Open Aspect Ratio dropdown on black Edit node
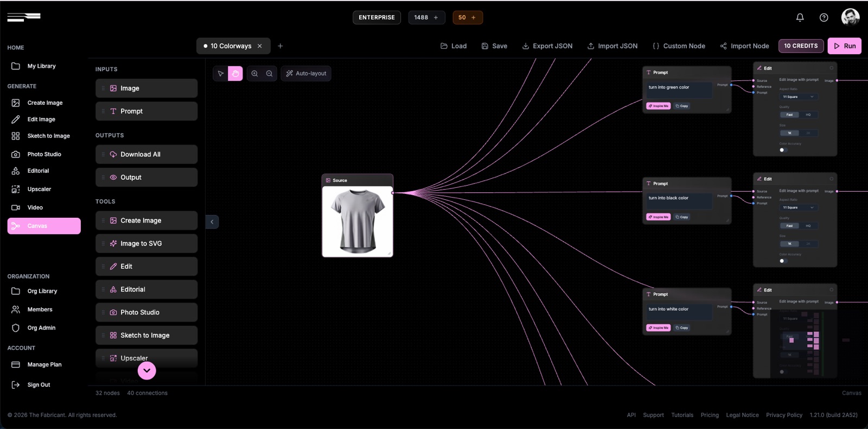868x429 pixels. coord(799,207)
